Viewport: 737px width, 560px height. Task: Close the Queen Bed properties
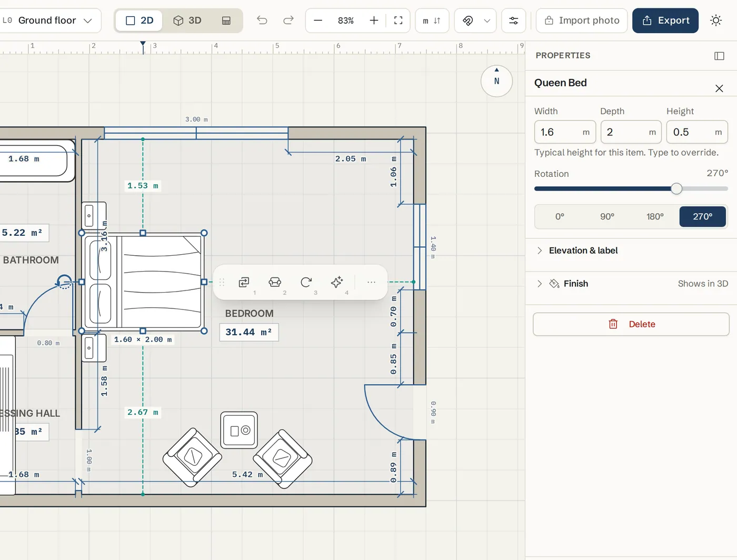pyautogui.click(x=719, y=88)
